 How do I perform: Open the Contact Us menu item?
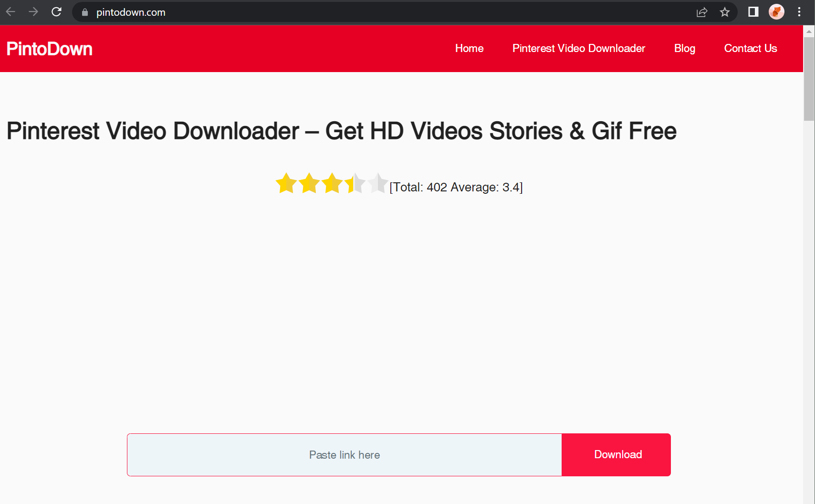751,48
